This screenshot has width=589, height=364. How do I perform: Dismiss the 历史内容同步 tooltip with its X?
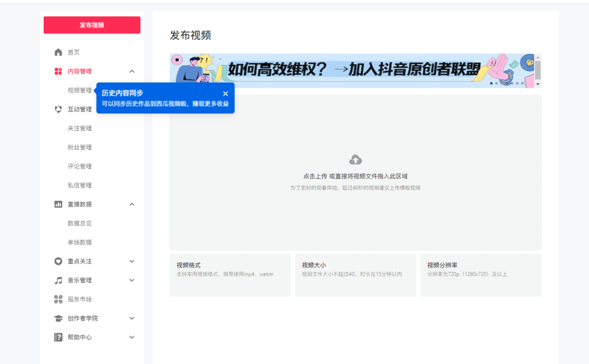(225, 93)
